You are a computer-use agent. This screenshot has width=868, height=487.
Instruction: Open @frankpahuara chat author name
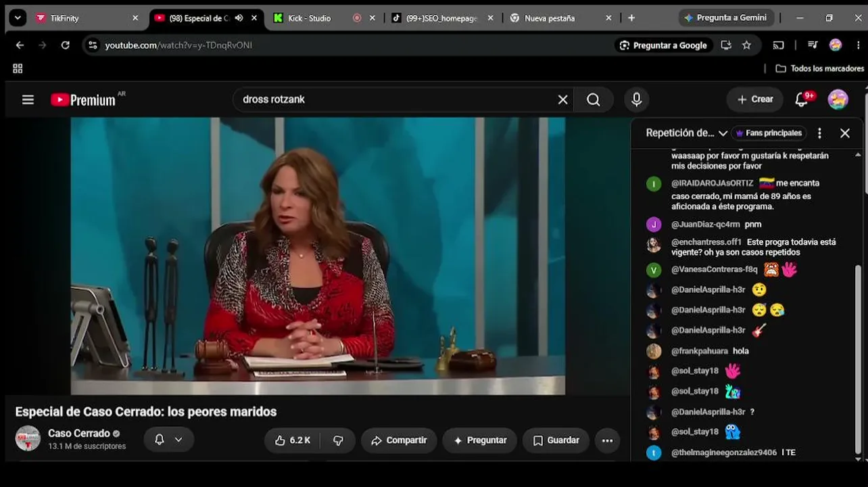[x=700, y=351]
